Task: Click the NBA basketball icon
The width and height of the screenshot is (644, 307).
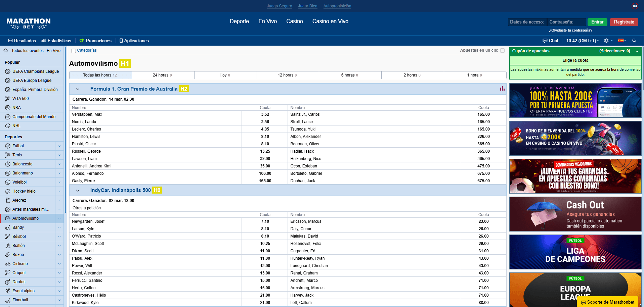Action: [8, 108]
